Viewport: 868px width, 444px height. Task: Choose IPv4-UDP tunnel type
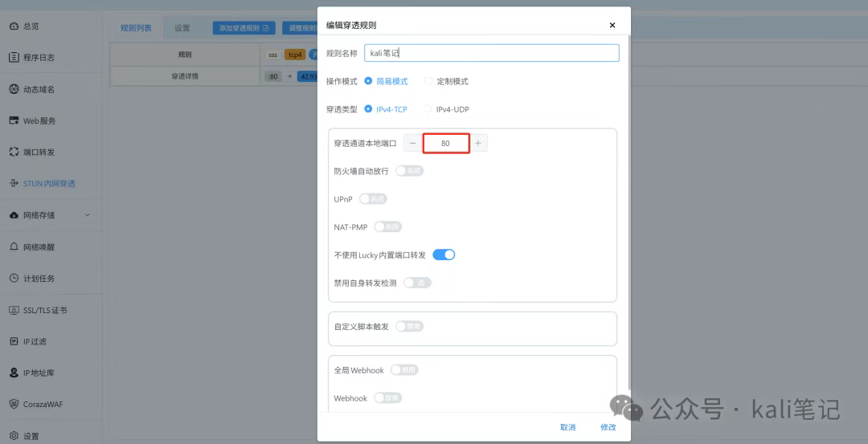pos(446,109)
